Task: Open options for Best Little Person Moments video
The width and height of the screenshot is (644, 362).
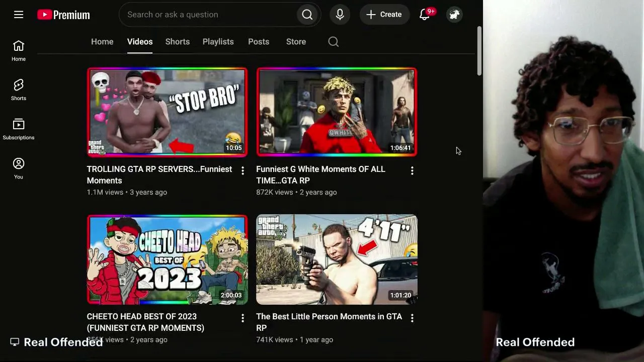Action: tap(412, 318)
